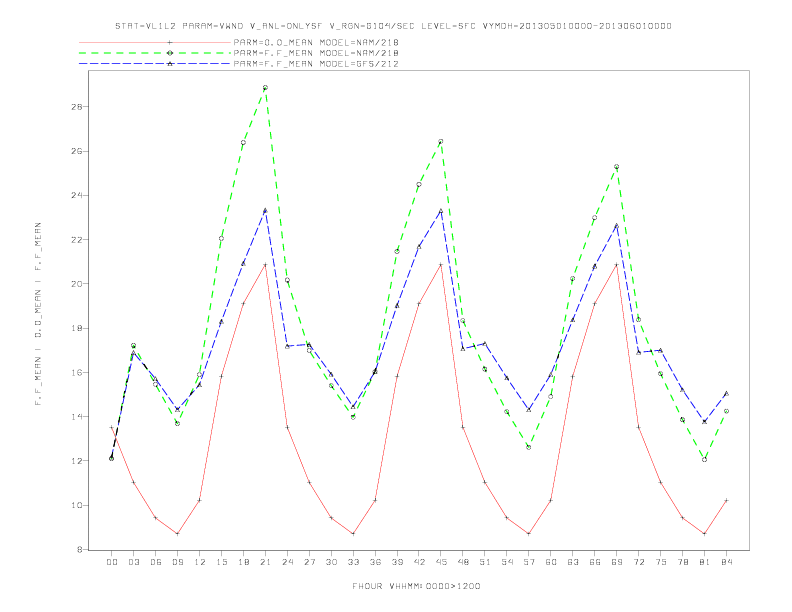Click the green dashed legend line sample
The width and height of the screenshot is (792, 612).
pyautogui.click(x=155, y=53)
